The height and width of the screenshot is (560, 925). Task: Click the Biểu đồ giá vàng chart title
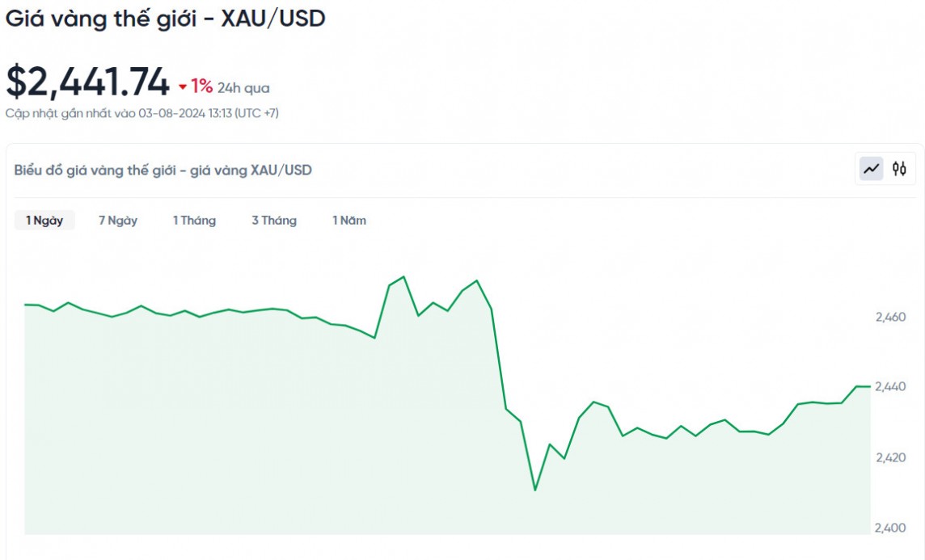pos(163,170)
